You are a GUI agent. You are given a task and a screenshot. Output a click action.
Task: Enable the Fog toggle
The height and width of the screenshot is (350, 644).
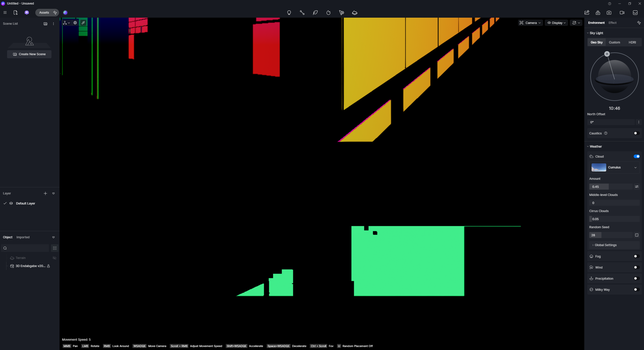(636, 256)
